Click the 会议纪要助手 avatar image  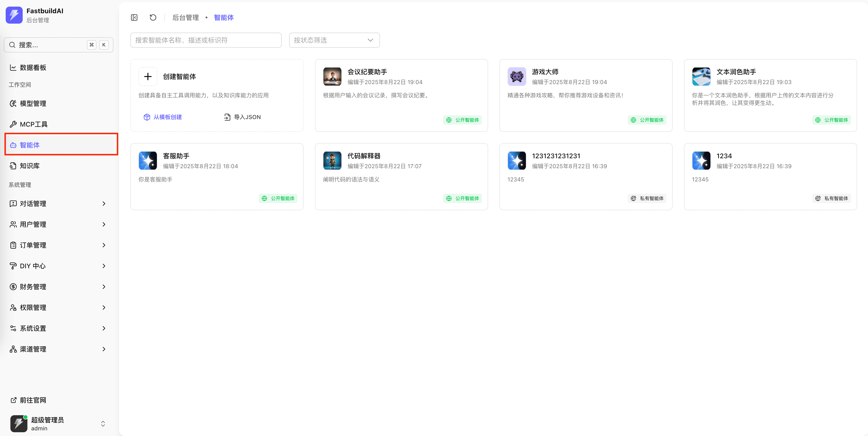tap(332, 77)
